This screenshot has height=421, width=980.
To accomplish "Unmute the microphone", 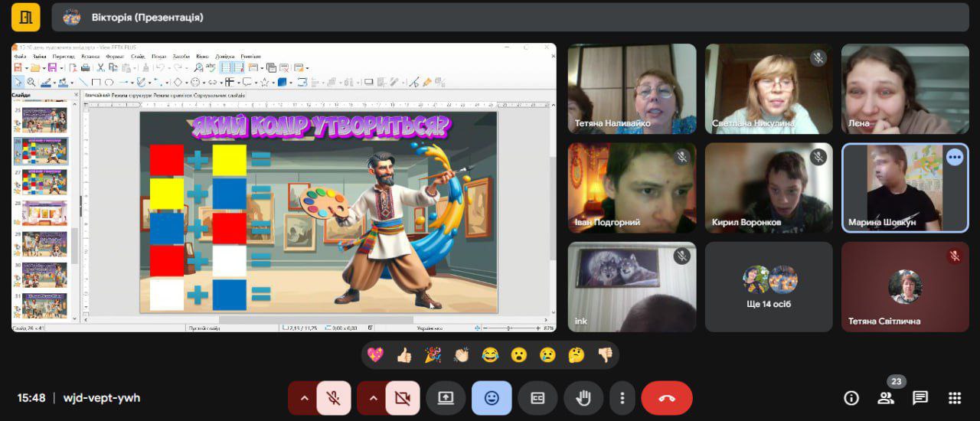I will tap(333, 398).
